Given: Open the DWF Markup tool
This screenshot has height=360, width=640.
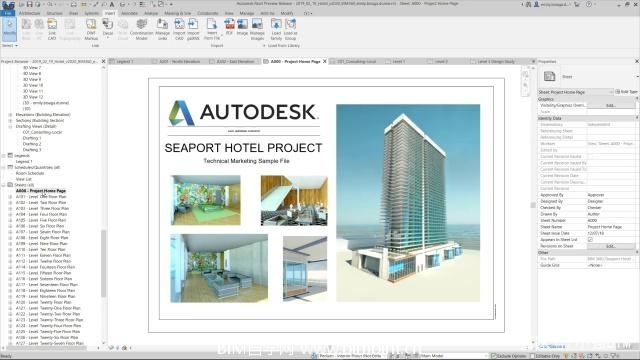Looking at the screenshot, I should (91, 29).
